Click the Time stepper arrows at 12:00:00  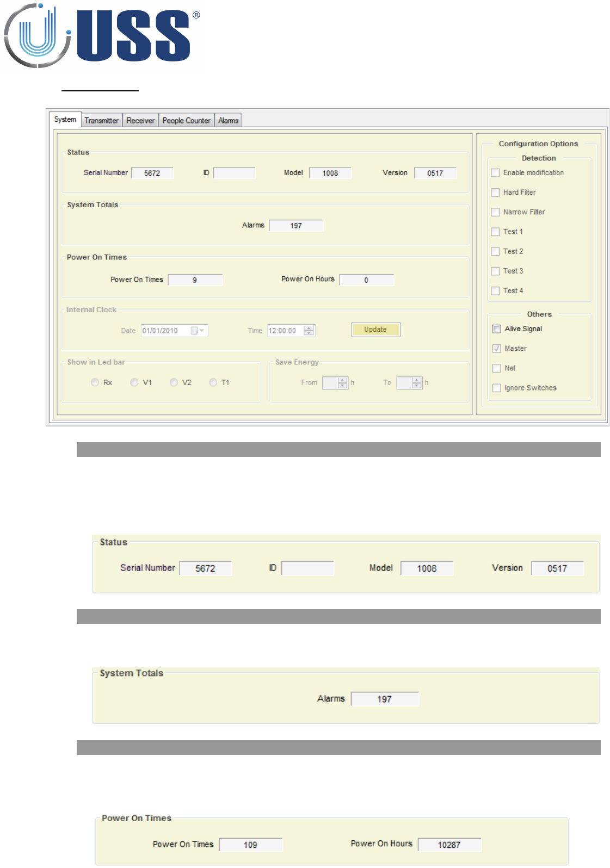pos(309,331)
